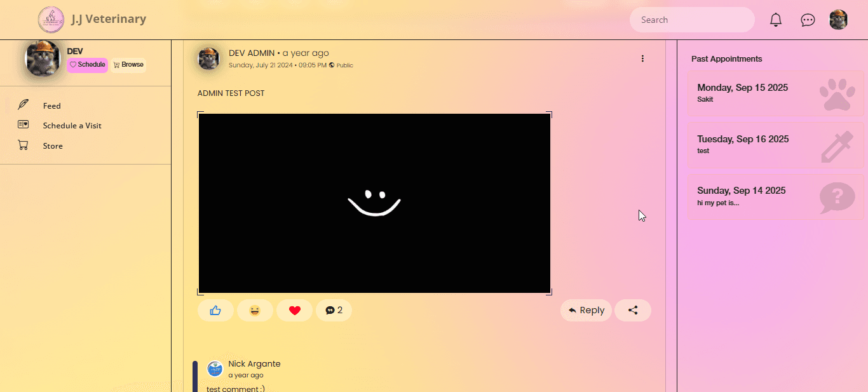Click the Browse store button
The image size is (868, 392).
coord(128,65)
